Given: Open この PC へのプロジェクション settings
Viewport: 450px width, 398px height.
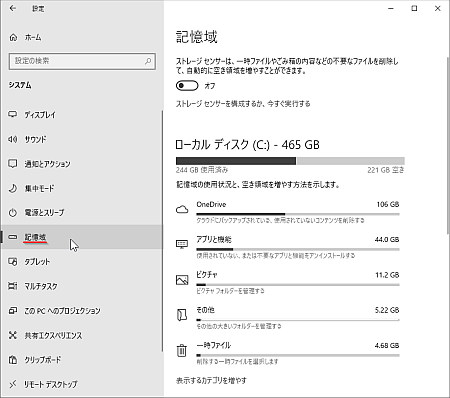Looking at the screenshot, I should click(82, 311).
